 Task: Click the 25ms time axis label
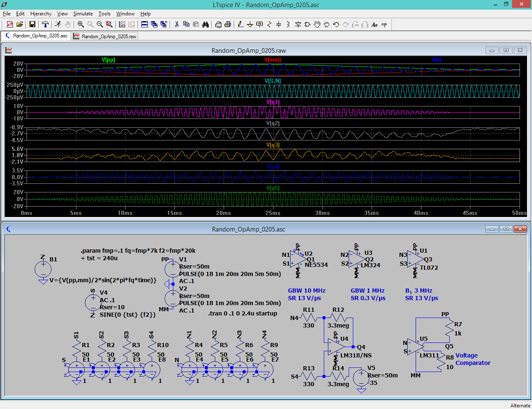[273, 213]
